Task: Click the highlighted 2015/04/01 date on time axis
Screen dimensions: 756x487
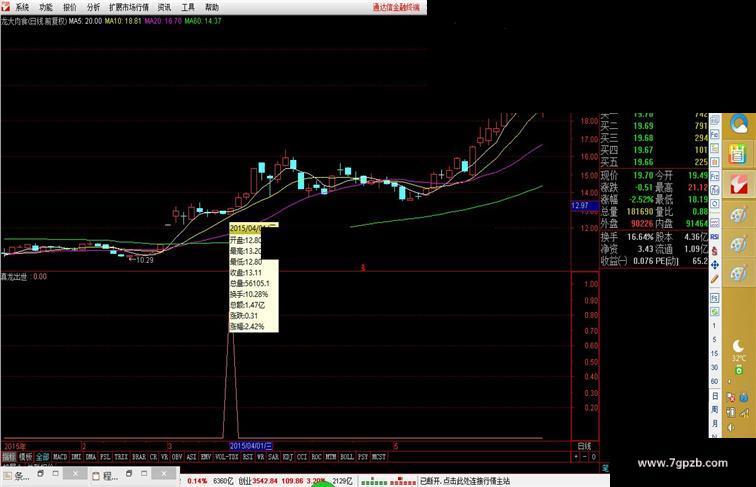Action: 251,446
